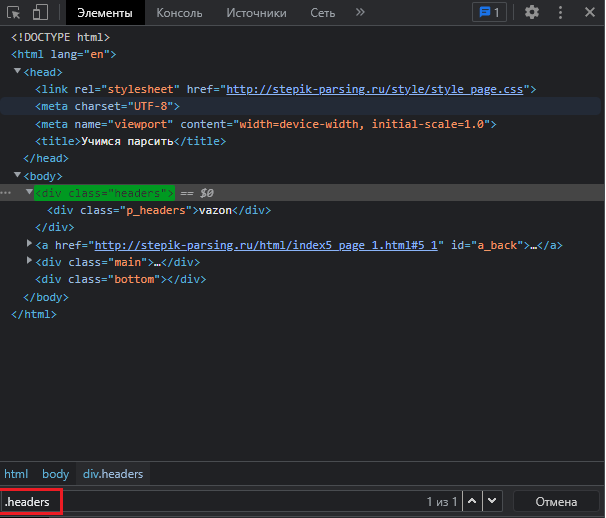Show more tabs with the double chevron

click(360, 13)
